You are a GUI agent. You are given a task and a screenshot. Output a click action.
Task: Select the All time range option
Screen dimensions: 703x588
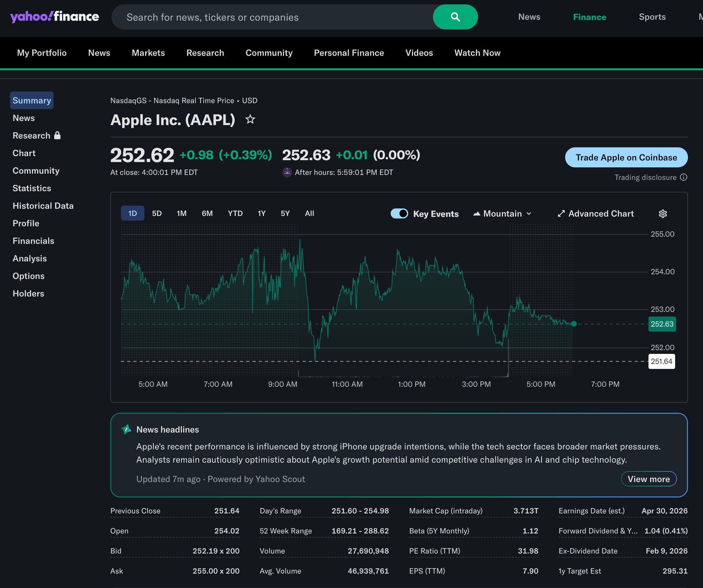pyautogui.click(x=309, y=213)
